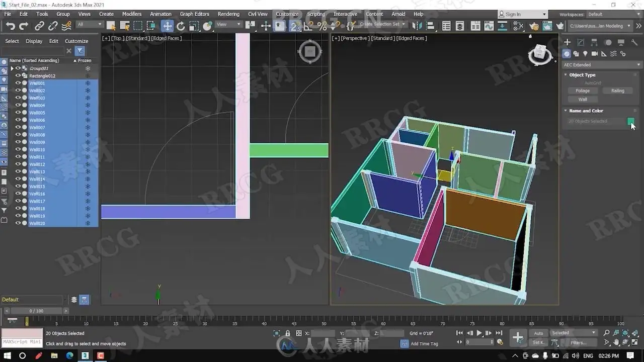Open the Scene Explorer toggle icon
Image resolution: width=644 pixels, height=362 pixels.
446,26
